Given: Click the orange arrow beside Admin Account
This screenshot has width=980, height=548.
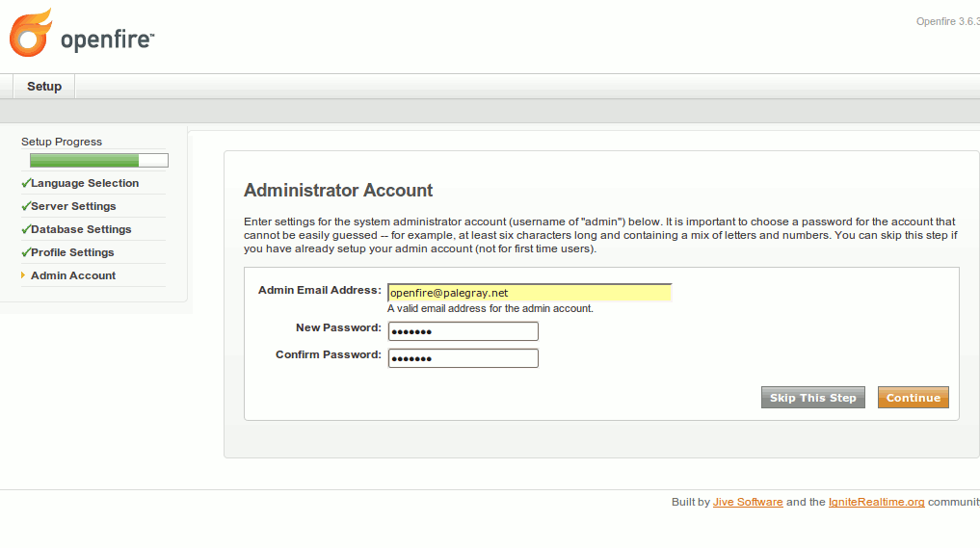Looking at the screenshot, I should [24, 275].
